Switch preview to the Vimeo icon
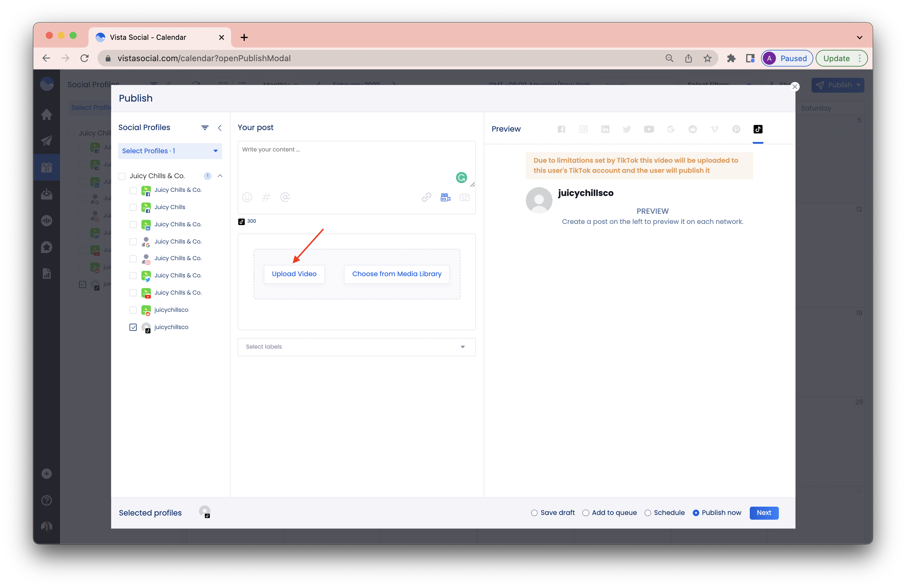The width and height of the screenshot is (906, 588). tap(714, 129)
